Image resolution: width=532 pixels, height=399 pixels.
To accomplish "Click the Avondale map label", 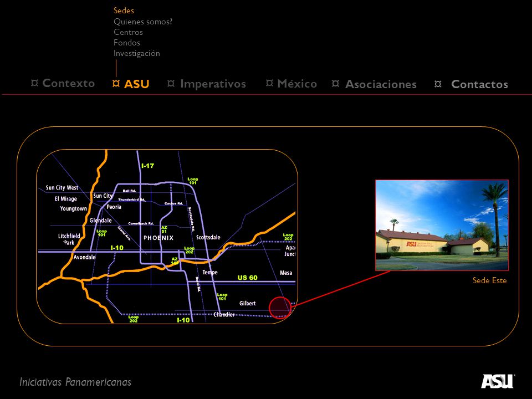I will coord(84,257).
